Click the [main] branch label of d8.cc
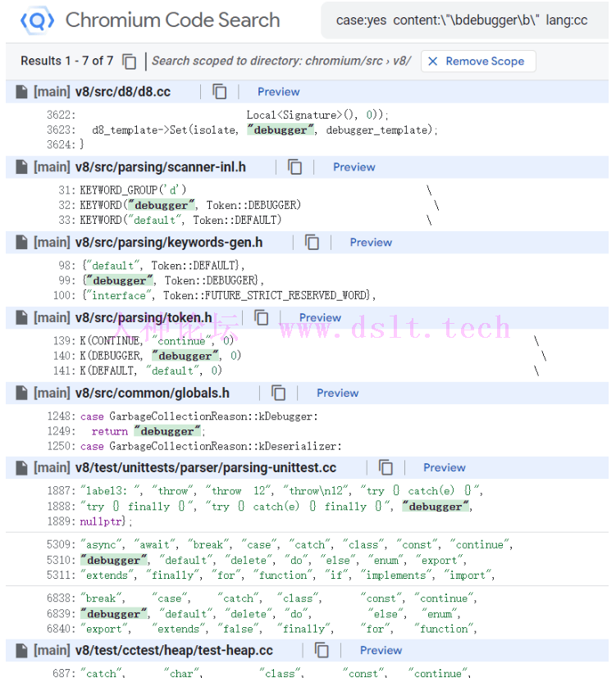The image size is (616, 678). click(52, 92)
